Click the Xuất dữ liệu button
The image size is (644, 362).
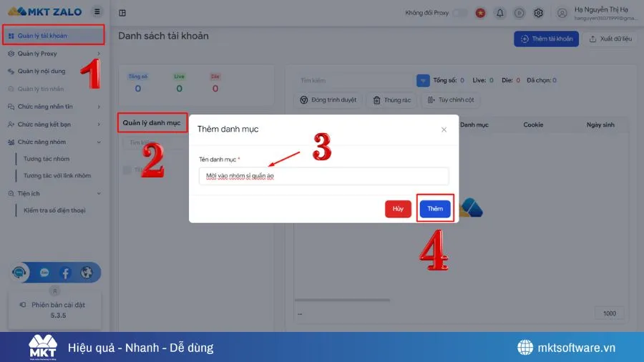click(x=610, y=39)
